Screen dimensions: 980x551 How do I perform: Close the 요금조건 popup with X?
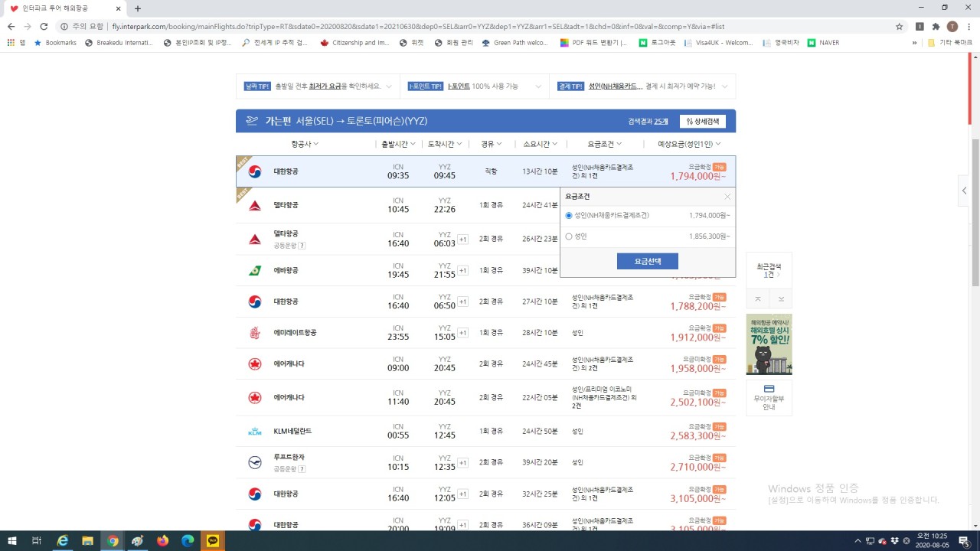727,197
